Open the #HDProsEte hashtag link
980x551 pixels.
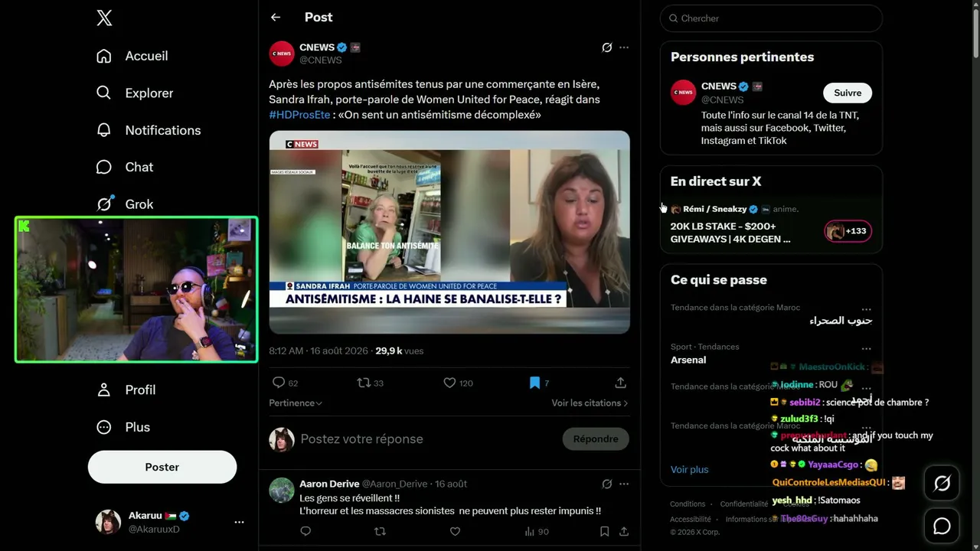click(x=299, y=115)
